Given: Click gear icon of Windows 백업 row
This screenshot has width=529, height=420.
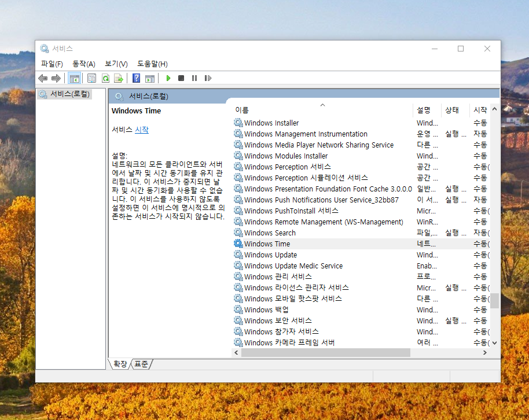Looking at the screenshot, I should (x=238, y=310).
